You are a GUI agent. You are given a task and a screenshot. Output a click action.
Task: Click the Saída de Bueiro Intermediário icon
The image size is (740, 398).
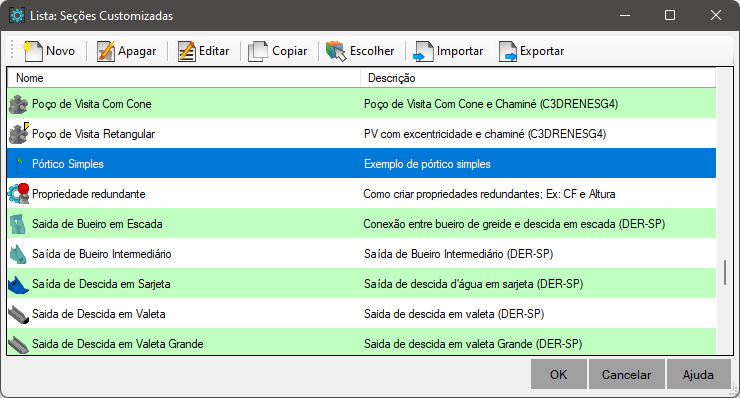[x=18, y=254]
